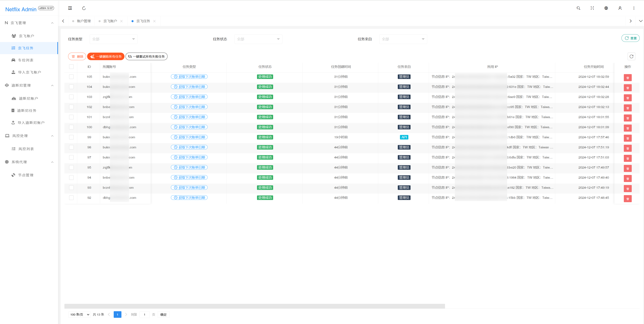Open the tab actions down-chevron
Screen dimensions: 644x324
640,21
